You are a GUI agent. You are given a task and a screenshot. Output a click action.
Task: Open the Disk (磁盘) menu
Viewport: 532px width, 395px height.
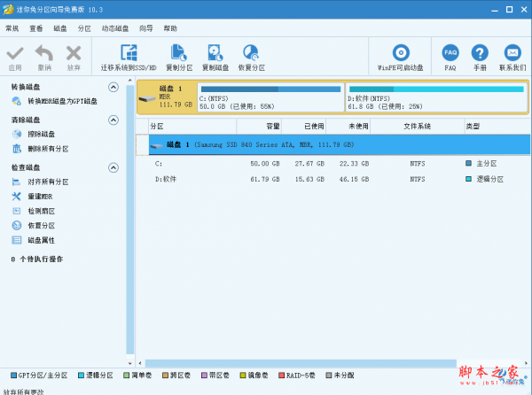coord(60,28)
